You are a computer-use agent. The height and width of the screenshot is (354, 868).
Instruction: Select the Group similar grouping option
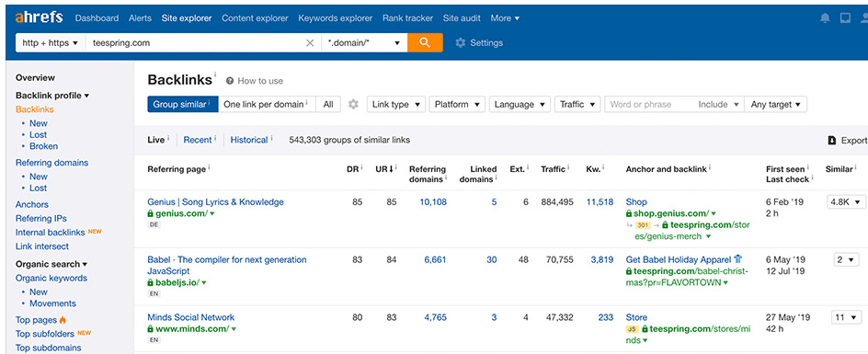pos(183,104)
